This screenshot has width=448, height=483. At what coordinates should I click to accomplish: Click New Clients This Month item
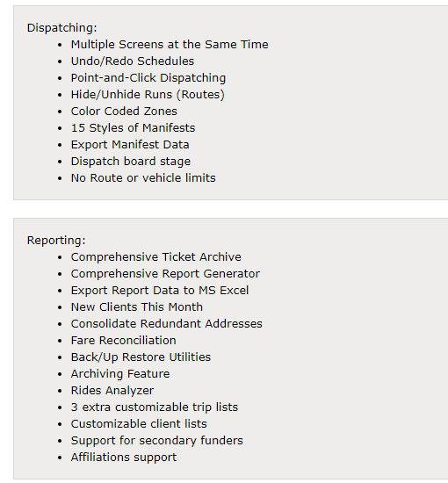coord(137,306)
